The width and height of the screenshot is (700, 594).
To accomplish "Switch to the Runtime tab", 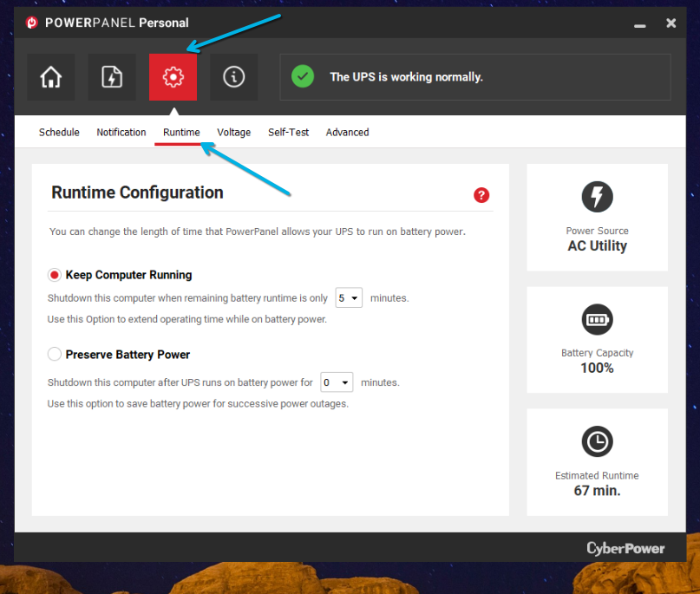I will coord(181,133).
